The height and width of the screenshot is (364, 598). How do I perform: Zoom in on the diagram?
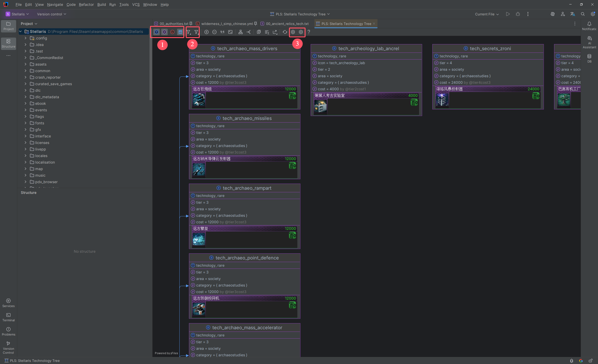tap(206, 32)
